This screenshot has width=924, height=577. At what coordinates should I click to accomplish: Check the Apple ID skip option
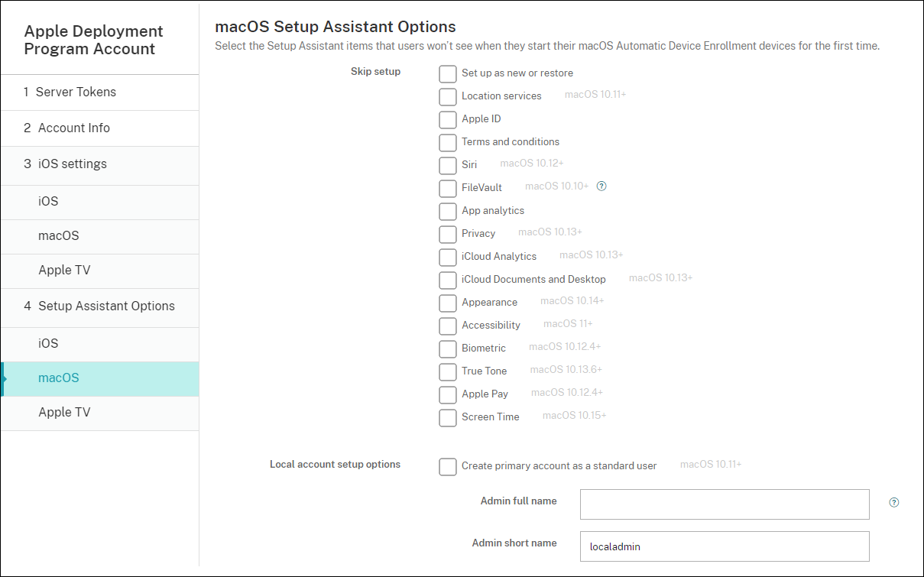pyautogui.click(x=448, y=119)
